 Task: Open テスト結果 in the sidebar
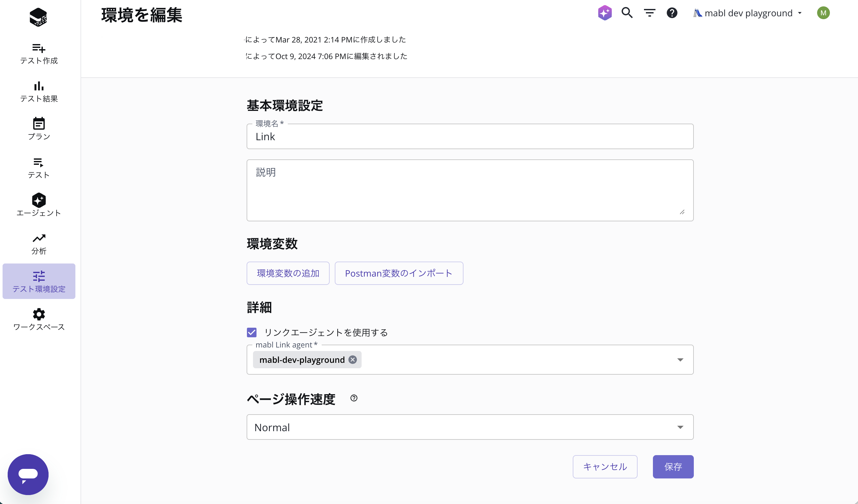pyautogui.click(x=39, y=92)
